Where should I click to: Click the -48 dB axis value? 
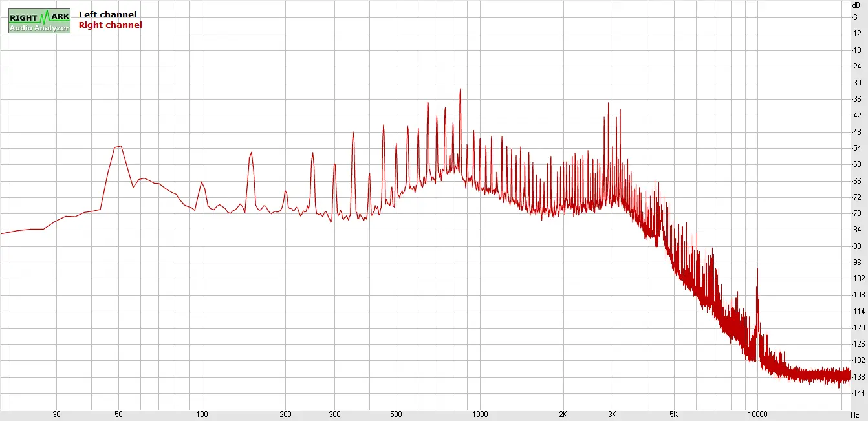tap(856, 132)
